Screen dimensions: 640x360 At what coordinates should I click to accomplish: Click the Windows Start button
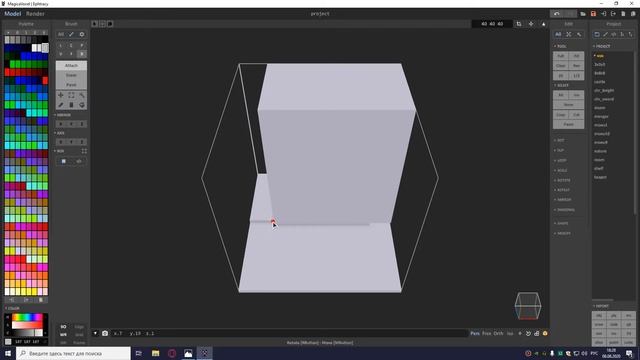tap(8, 353)
